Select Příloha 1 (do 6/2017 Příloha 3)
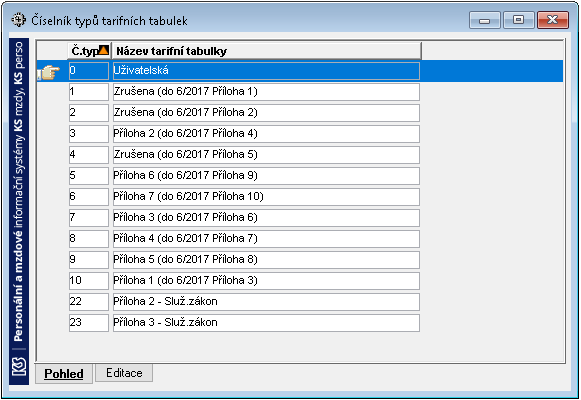 point(266,281)
